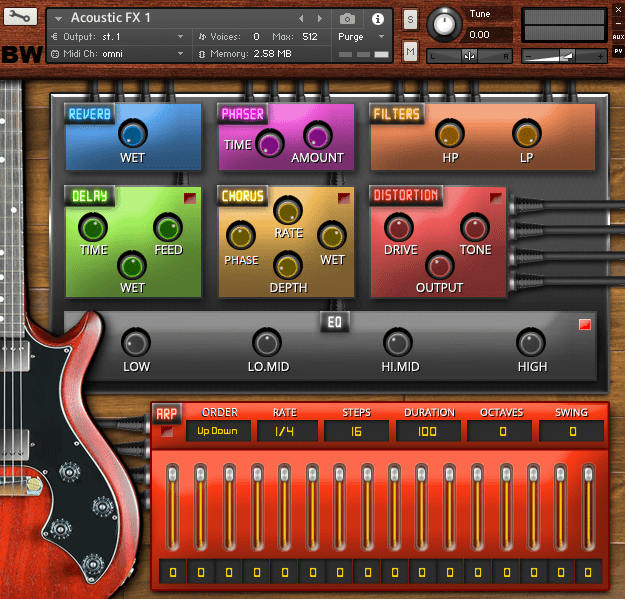
Task: Click the Tune knob
Action: 444,24
